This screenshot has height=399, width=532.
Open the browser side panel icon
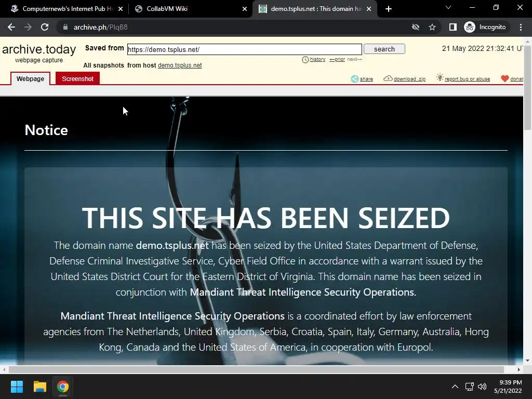point(453,27)
